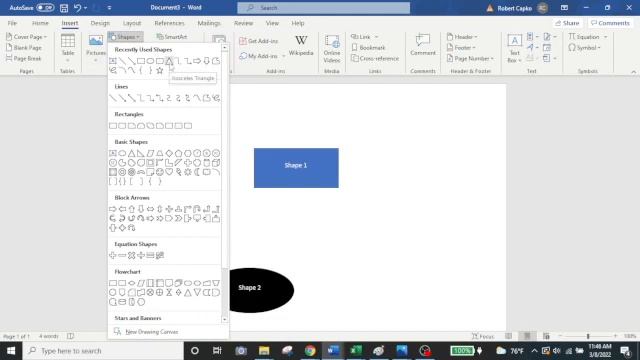Open the File tab
Screen dimensions: 640x360
point(12,23)
